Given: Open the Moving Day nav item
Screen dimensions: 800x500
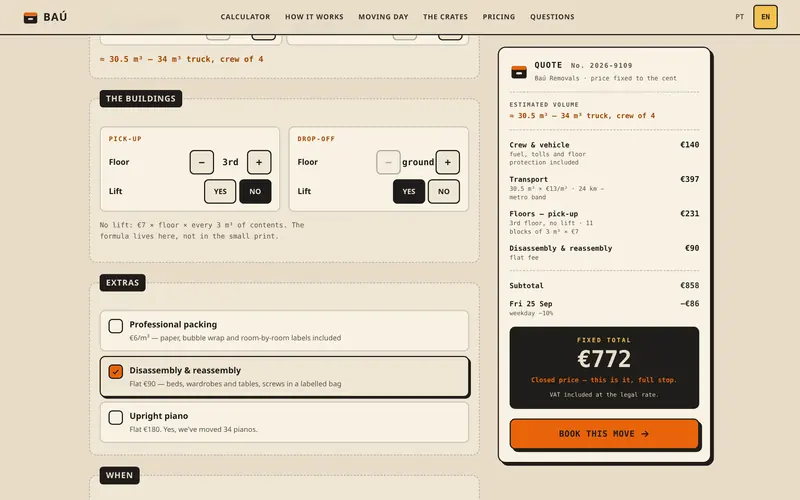Looking at the screenshot, I should 383,17.
